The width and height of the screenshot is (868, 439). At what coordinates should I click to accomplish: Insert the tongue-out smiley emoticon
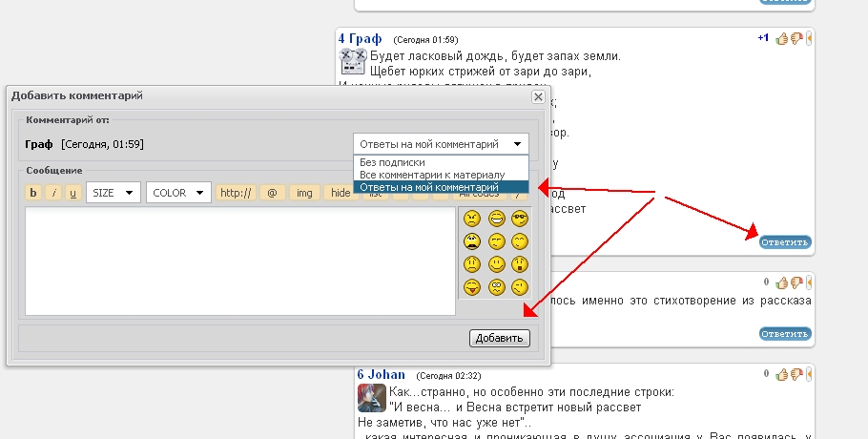[471, 287]
